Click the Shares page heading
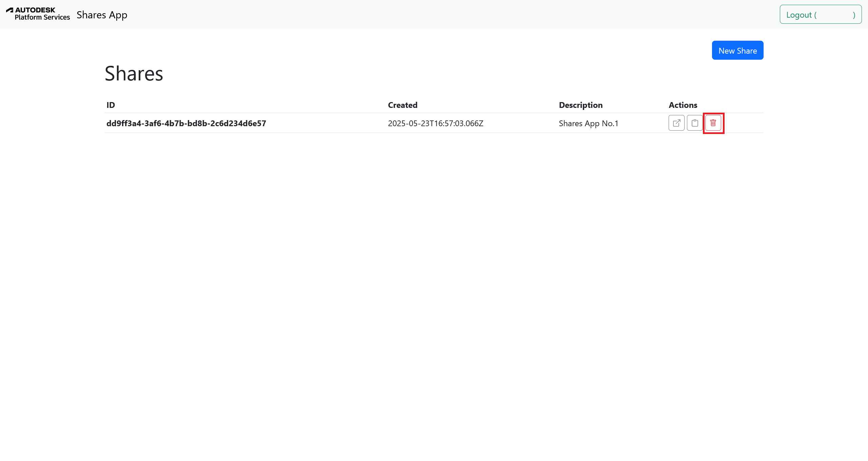 point(134,73)
